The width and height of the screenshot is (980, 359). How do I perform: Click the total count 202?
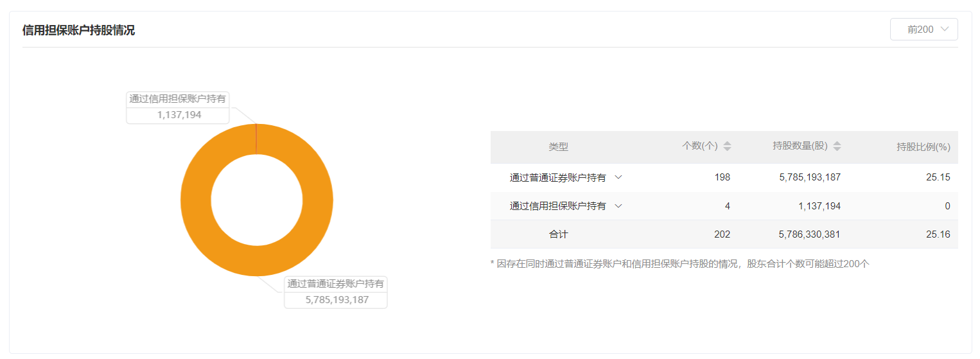[722, 234]
